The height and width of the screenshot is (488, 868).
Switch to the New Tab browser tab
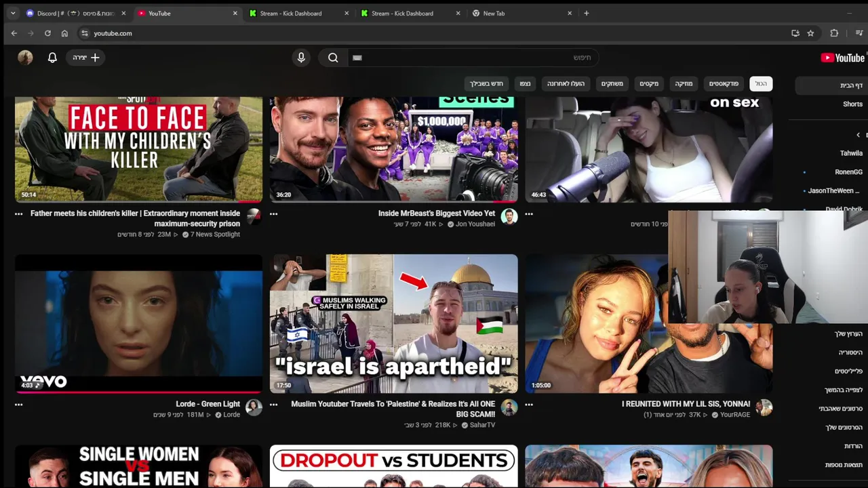(x=522, y=13)
